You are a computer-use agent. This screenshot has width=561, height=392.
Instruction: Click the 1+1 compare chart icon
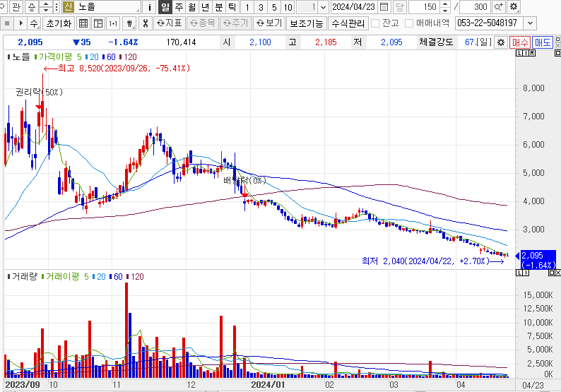113,23
